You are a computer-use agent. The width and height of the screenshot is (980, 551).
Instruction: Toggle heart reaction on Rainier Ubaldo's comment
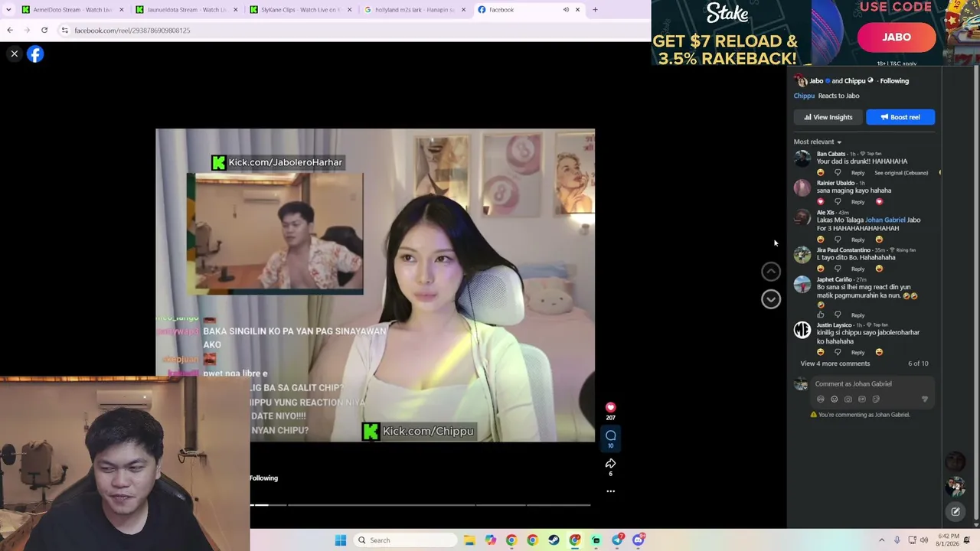(x=821, y=202)
